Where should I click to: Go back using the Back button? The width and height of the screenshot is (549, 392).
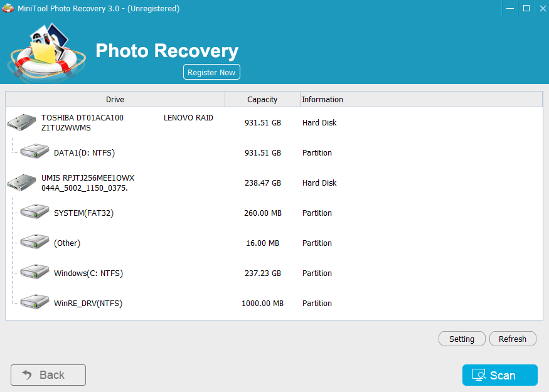[x=48, y=375]
